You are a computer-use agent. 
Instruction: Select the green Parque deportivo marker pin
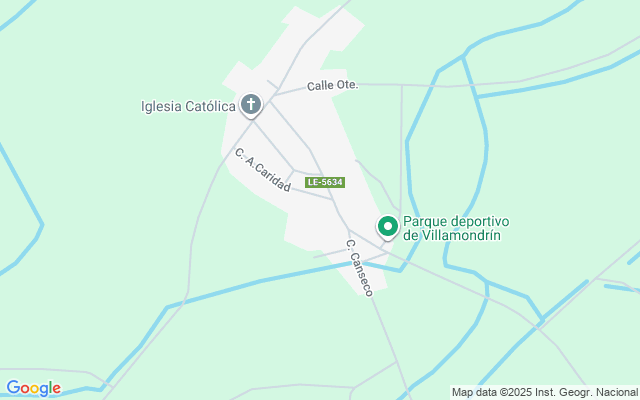pyautogui.click(x=388, y=227)
